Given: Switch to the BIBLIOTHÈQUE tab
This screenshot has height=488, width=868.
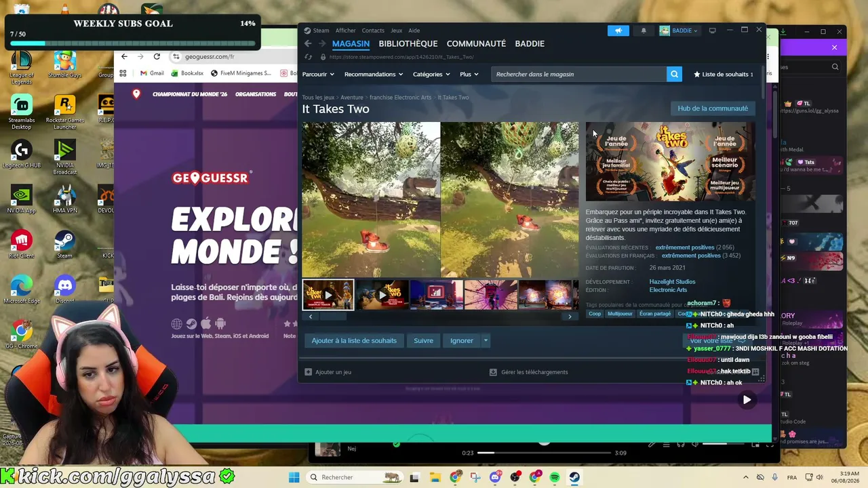Looking at the screenshot, I should pos(408,43).
